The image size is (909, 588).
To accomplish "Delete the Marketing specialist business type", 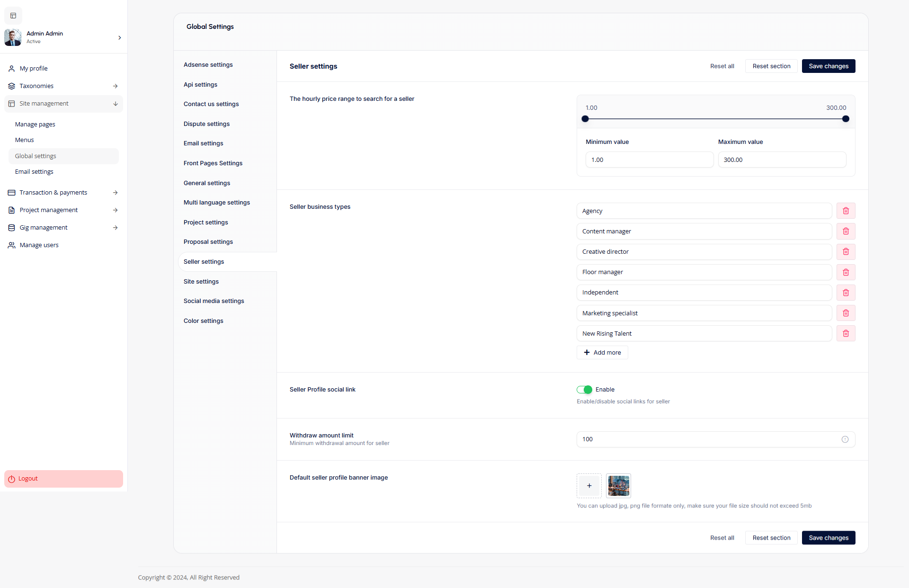I will pyautogui.click(x=846, y=313).
